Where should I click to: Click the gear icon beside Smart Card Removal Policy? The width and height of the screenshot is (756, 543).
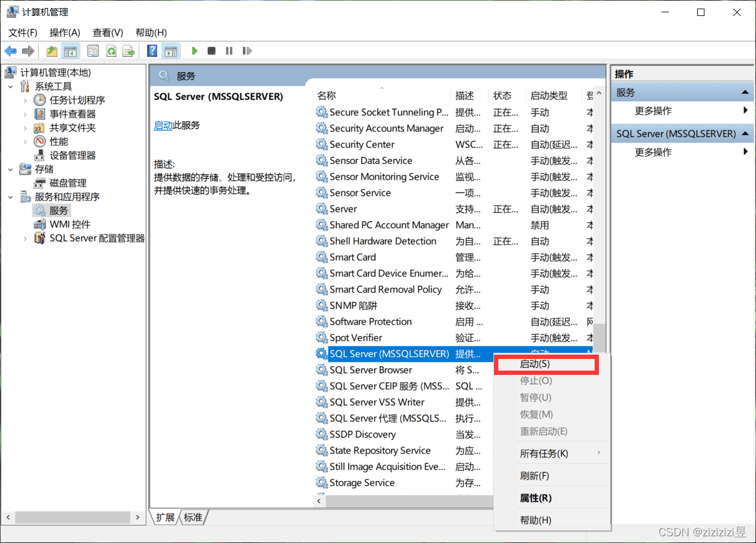[x=322, y=290]
